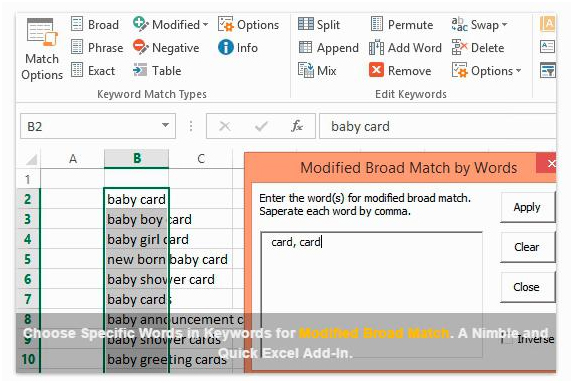Open the Table match tool
Viewport: 573px width, 383px height.
(x=157, y=71)
